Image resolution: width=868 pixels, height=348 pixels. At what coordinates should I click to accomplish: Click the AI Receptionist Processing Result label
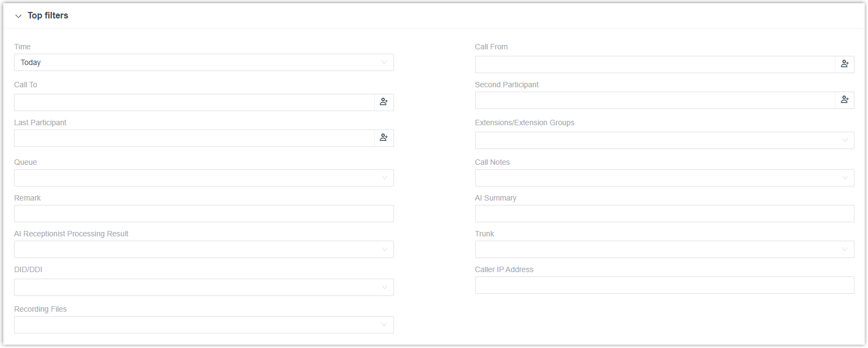pos(71,234)
